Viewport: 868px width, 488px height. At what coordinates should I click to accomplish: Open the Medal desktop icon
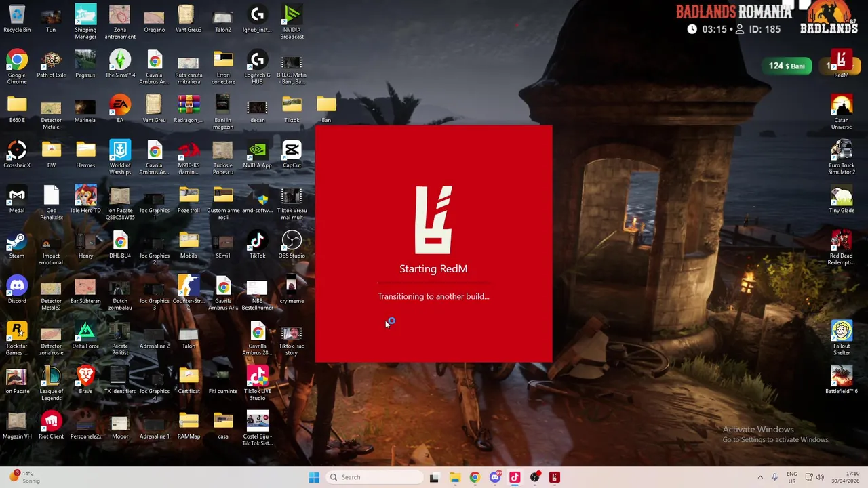[x=17, y=199]
